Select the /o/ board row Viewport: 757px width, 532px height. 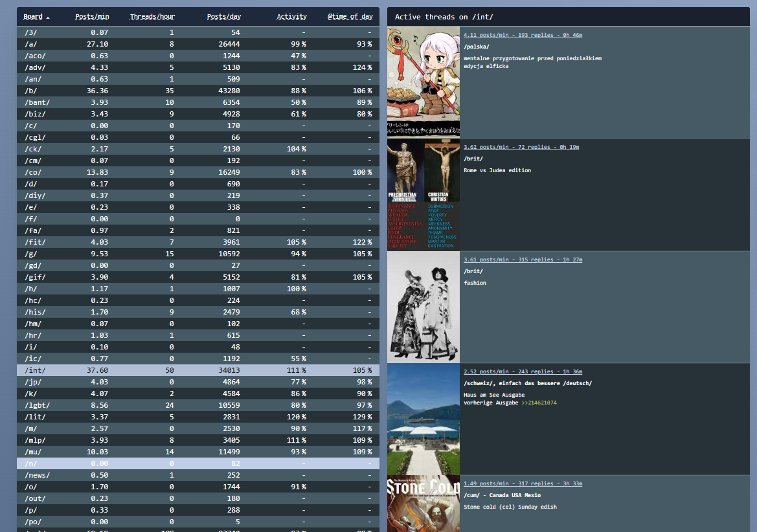coord(198,487)
